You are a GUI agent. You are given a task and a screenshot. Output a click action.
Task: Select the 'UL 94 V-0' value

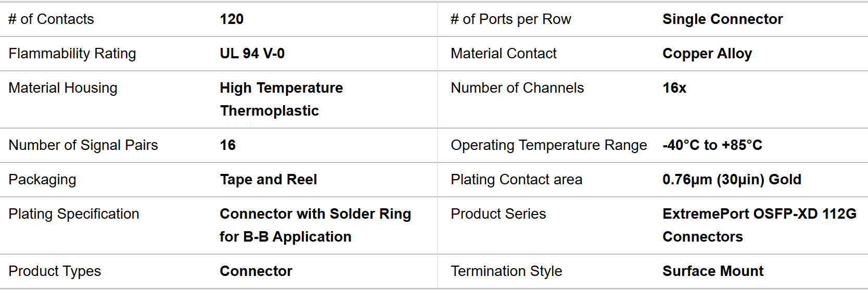(x=252, y=54)
